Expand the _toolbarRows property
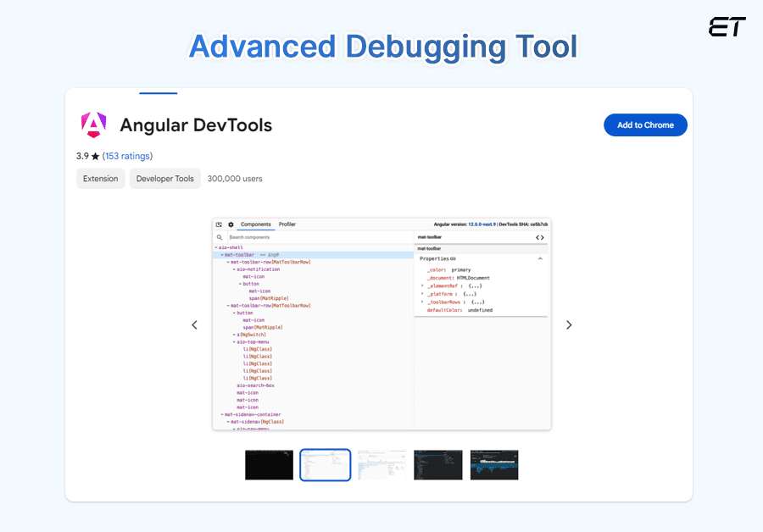 (422, 302)
